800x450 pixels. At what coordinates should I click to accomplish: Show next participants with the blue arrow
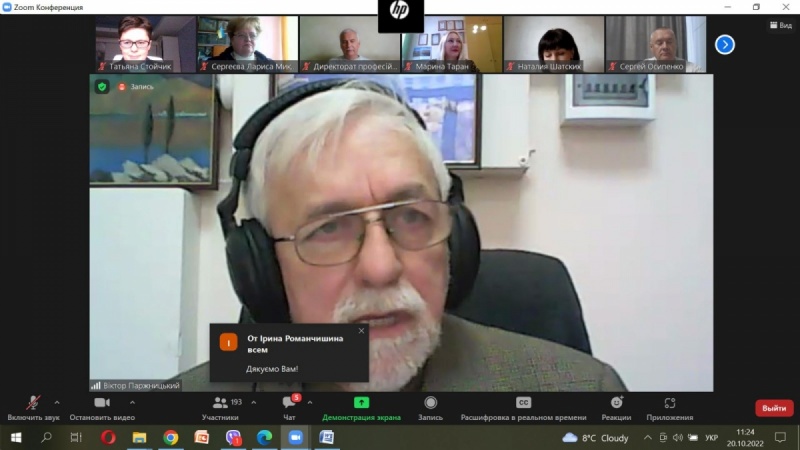pos(725,44)
